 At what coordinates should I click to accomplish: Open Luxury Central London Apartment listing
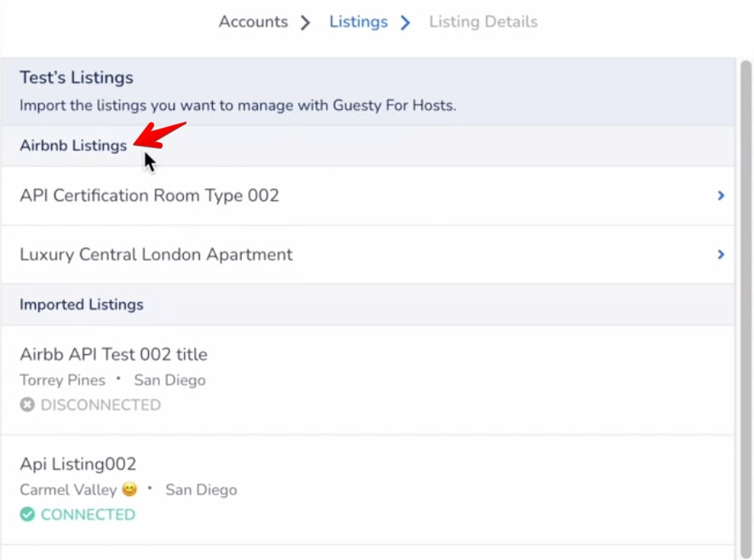pos(368,254)
